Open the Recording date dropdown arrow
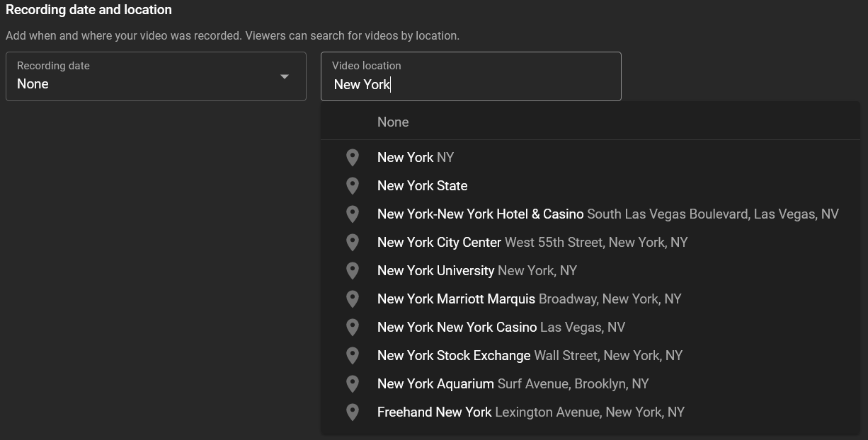This screenshot has width=868, height=440. coord(285,76)
